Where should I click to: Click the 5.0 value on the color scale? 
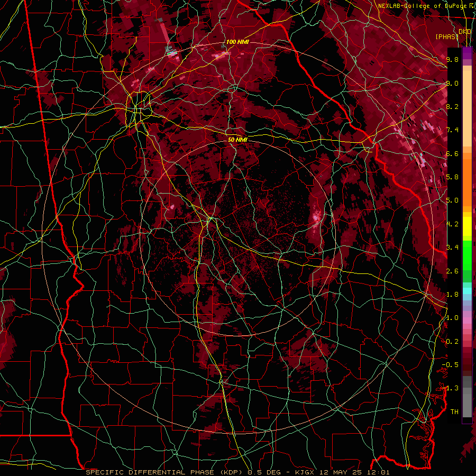tap(452, 200)
